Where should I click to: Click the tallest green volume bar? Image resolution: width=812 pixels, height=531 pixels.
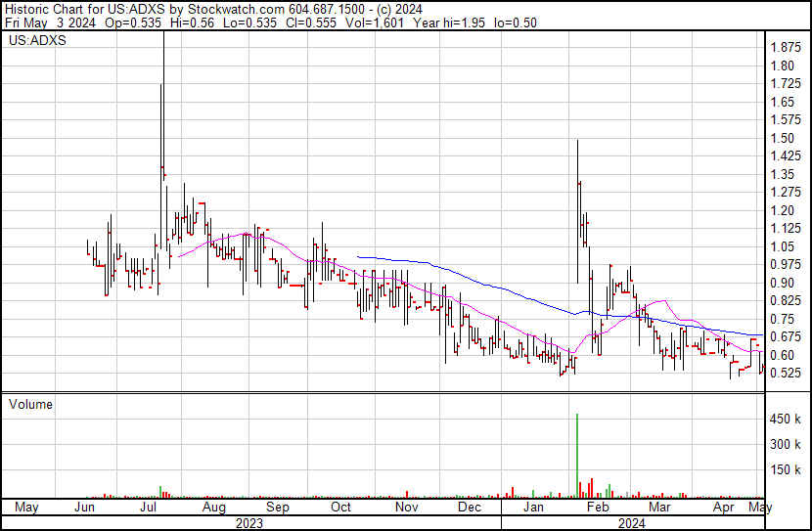pyautogui.click(x=577, y=456)
